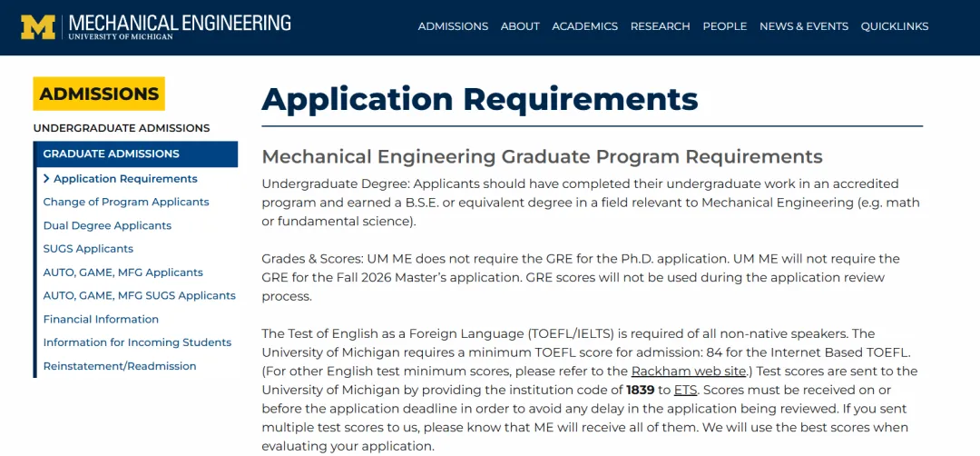Click the block M Michigan logo

38,27
